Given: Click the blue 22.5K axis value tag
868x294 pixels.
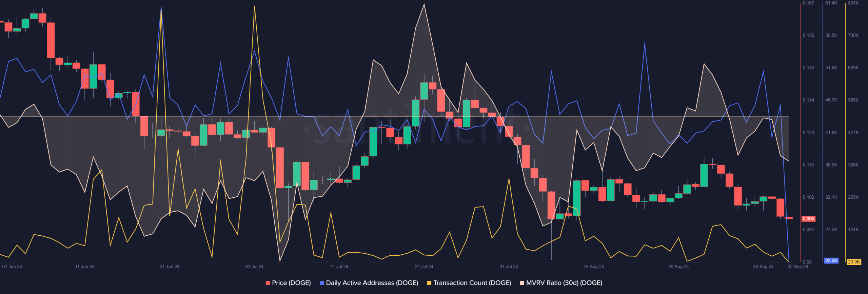Looking at the screenshot, I should click(x=831, y=260).
